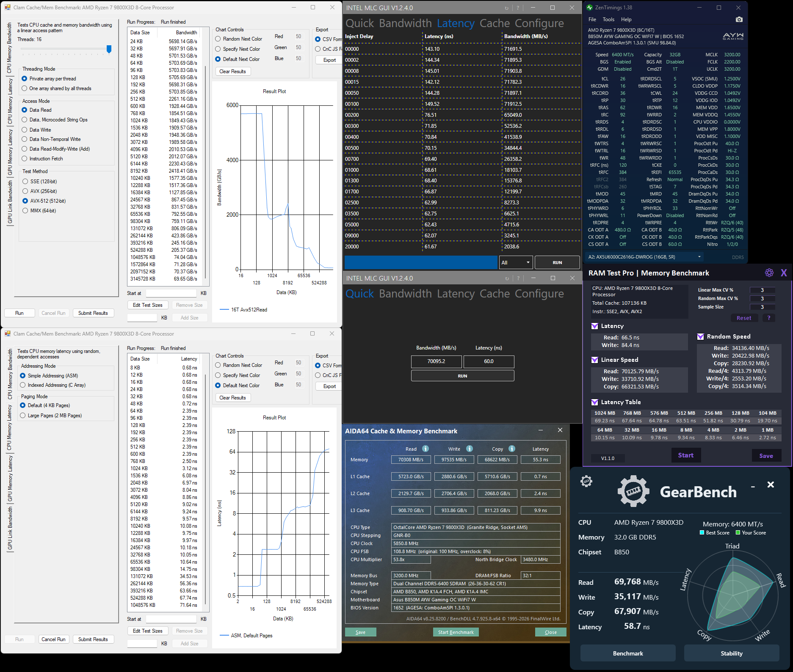Click Clear Results in upper Clam window
The image size is (793, 672).
232,72
